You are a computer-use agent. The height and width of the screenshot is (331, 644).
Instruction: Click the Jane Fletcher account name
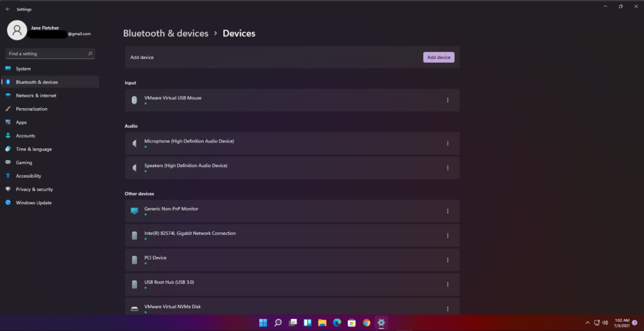tap(45, 28)
